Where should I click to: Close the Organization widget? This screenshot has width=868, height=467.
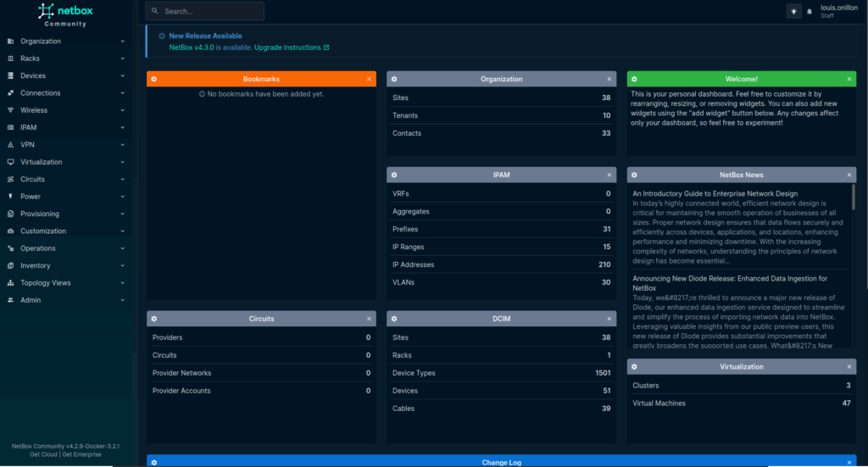coord(609,79)
